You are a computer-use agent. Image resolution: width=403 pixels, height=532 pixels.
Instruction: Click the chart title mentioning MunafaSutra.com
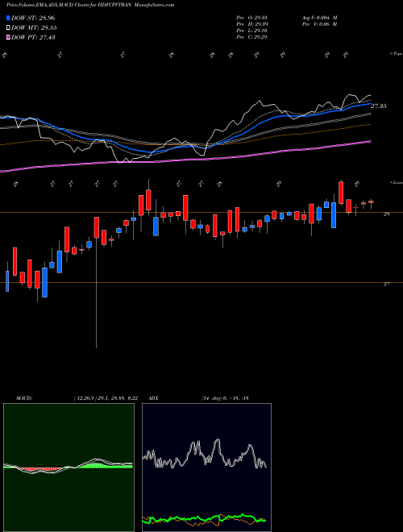(x=90, y=5)
